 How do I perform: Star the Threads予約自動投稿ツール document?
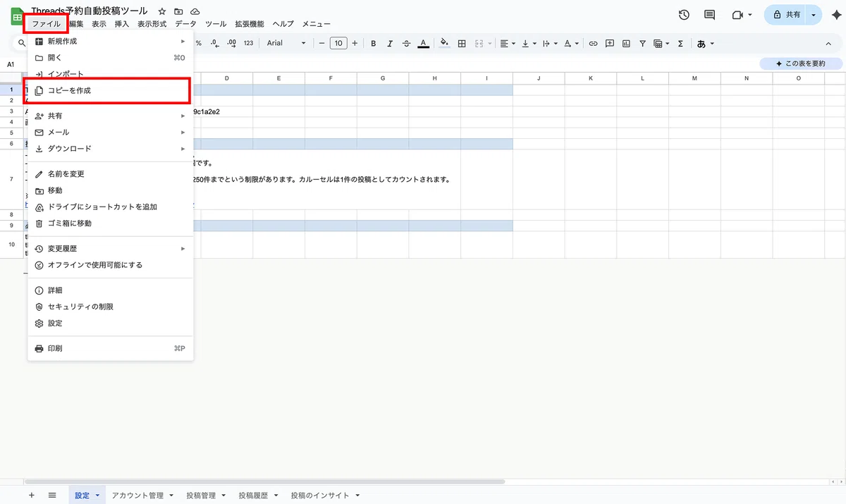click(162, 12)
